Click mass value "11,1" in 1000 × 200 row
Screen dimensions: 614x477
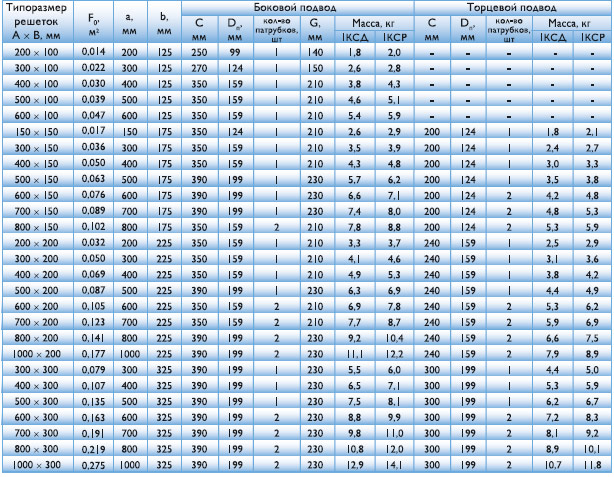[355, 354]
